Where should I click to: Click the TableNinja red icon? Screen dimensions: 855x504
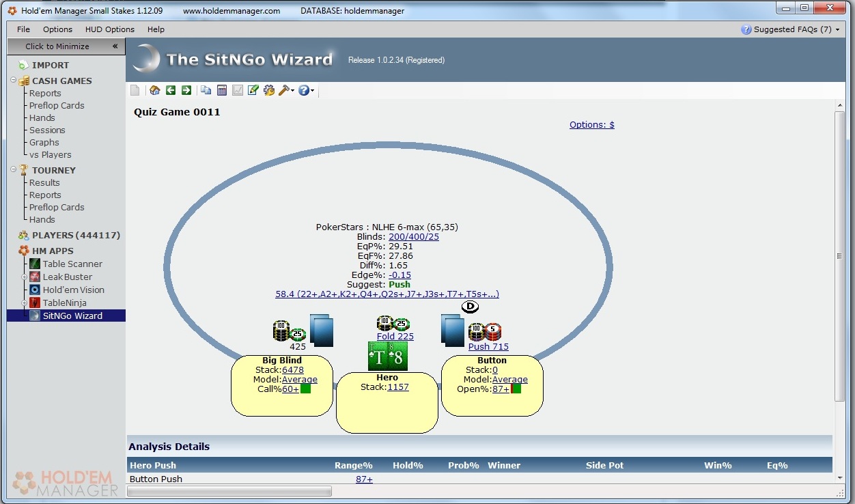[35, 303]
